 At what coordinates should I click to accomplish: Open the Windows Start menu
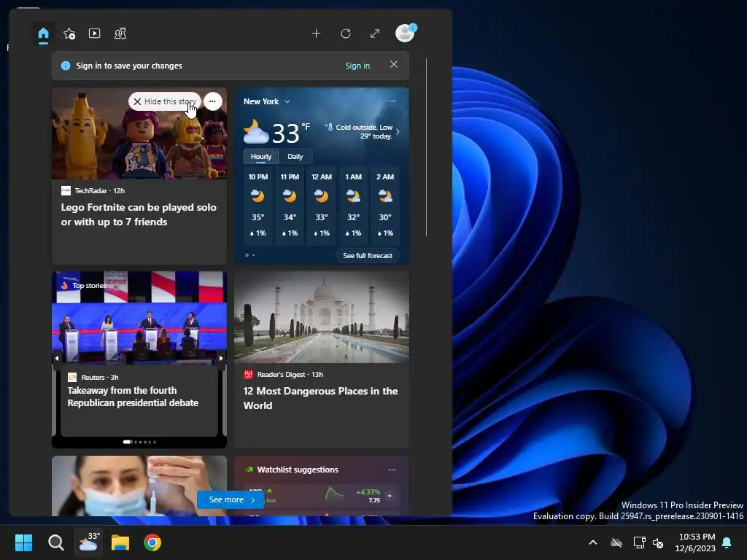[23, 542]
